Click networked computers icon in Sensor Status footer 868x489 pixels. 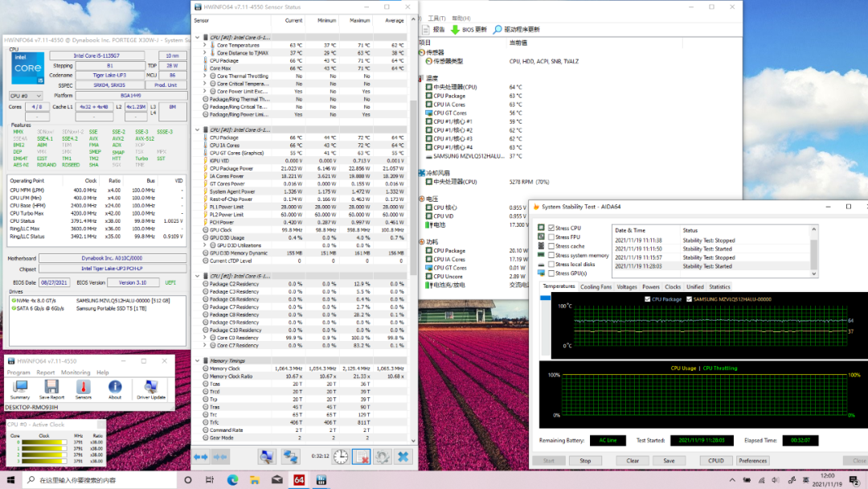[290, 456]
